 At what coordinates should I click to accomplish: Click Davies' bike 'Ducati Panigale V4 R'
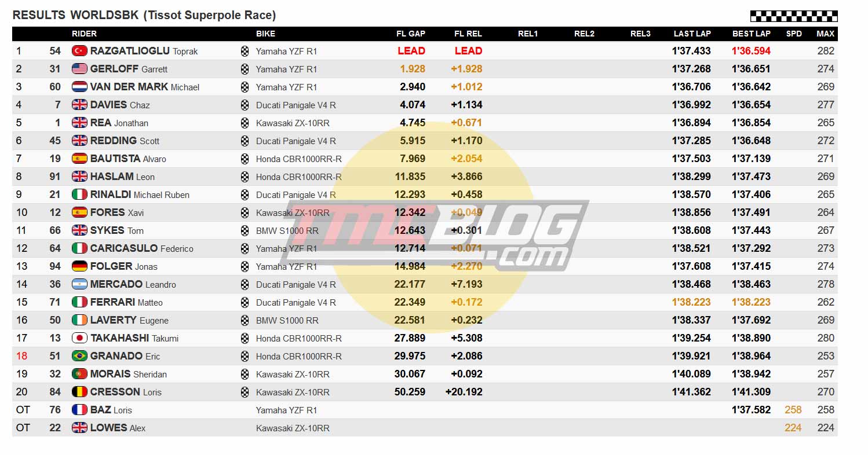click(x=296, y=105)
